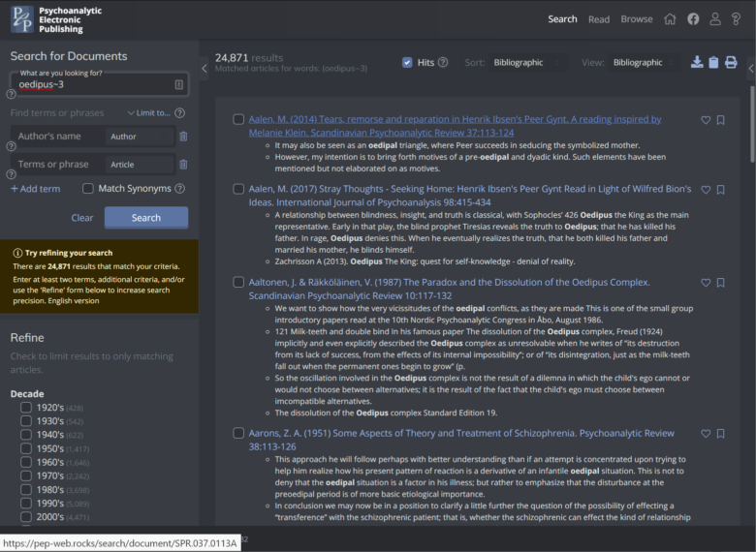Enable the Match Synonyms checkbox
This screenshot has height=552, width=756.
[88, 189]
